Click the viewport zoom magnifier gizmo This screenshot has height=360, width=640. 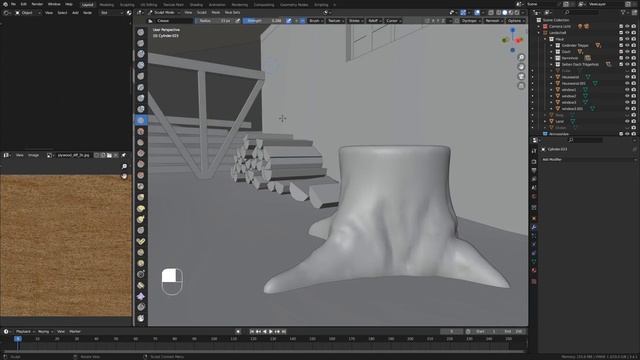(521, 57)
